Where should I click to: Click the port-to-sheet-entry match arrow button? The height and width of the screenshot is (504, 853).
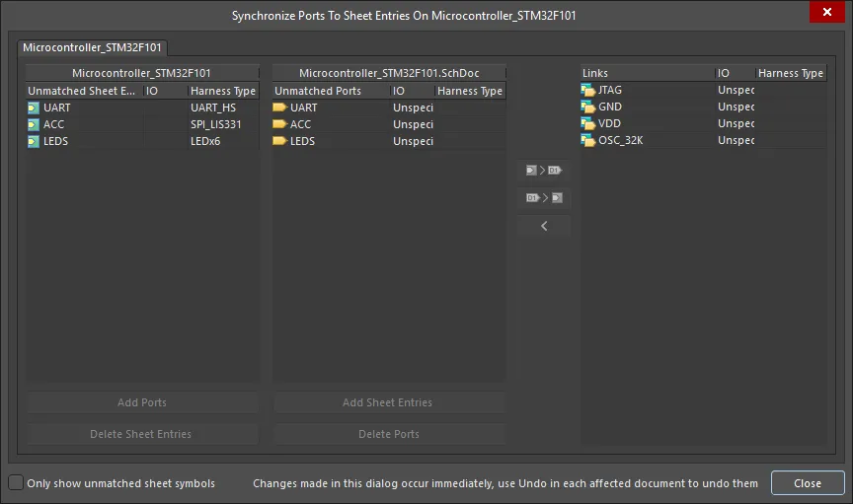tap(544, 198)
